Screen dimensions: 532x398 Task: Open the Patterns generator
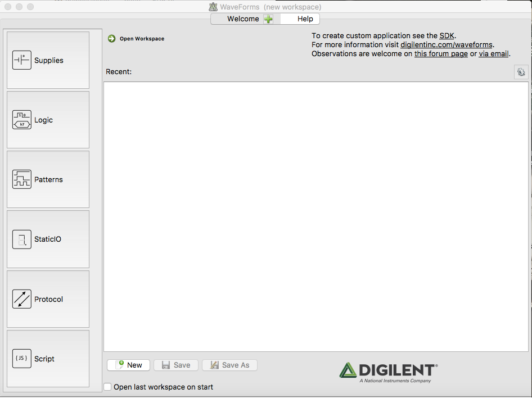[x=48, y=179]
